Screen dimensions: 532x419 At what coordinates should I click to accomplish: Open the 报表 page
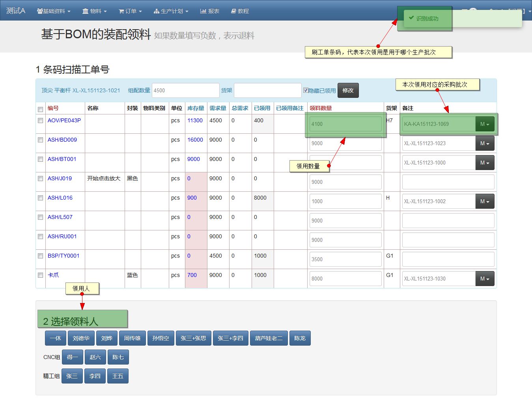coord(210,11)
